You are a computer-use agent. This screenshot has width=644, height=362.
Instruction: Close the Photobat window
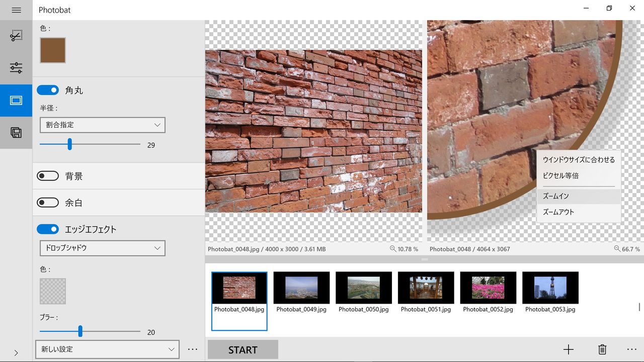point(632,8)
